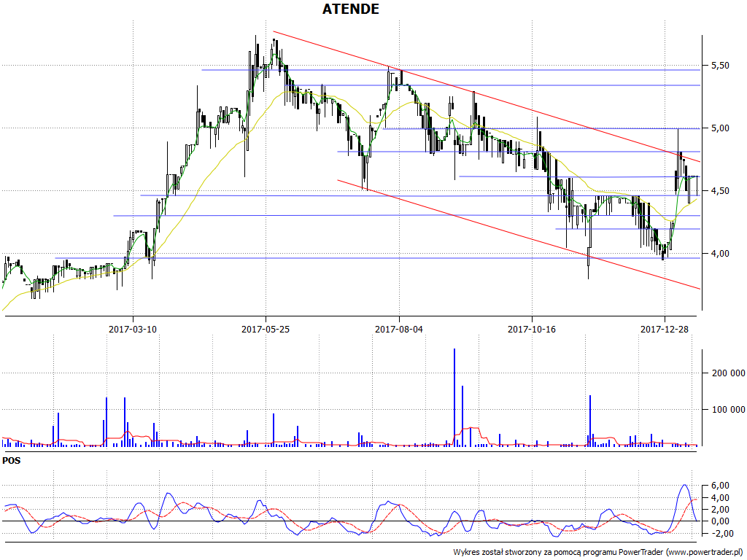Click the 4,00 oscillator axis value
747x560 pixels.
(720, 498)
